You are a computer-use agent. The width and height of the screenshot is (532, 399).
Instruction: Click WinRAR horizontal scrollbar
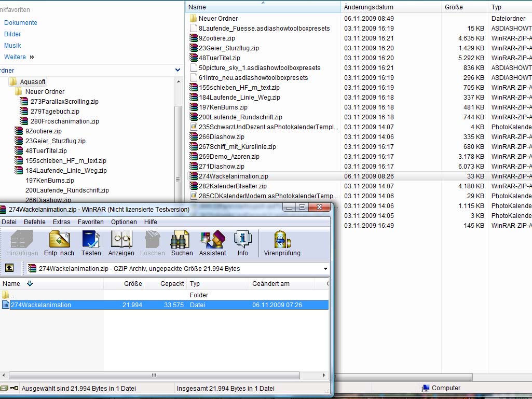(x=154, y=375)
